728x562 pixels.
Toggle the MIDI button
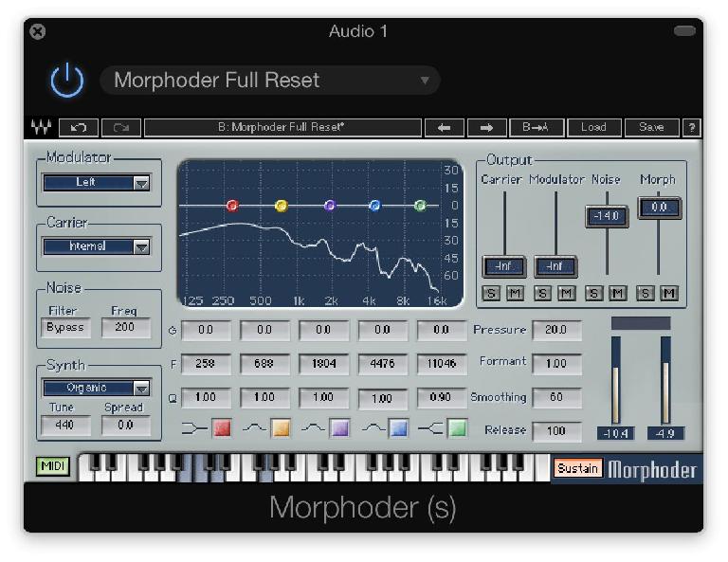click(x=53, y=466)
